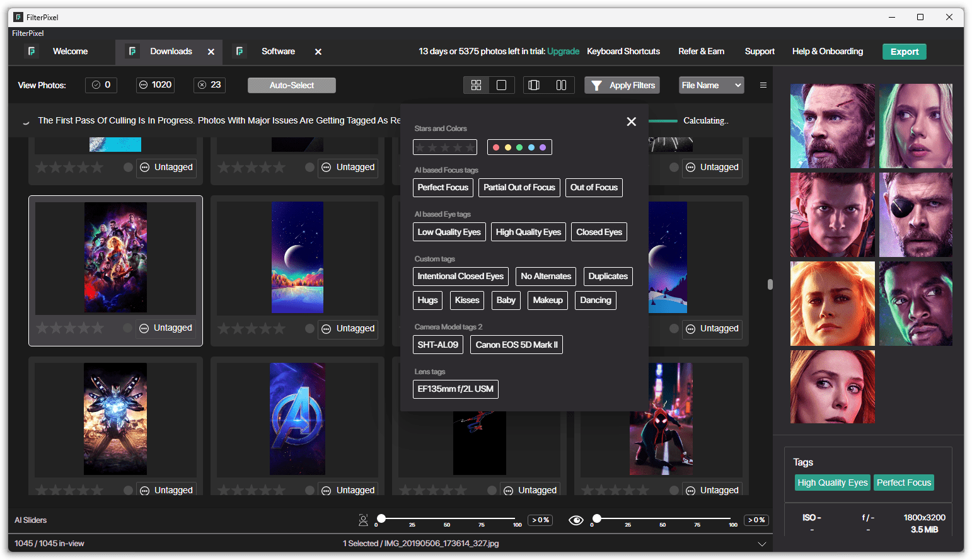Open Untagged dropdown on the arc reactor card
This screenshot has width=972, height=560.
click(166, 490)
